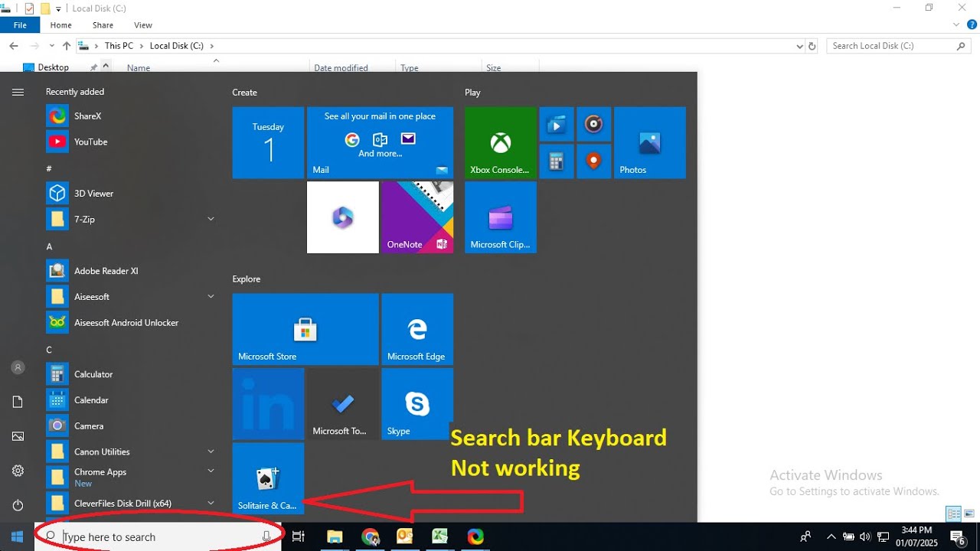The image size is (980, 551).
Task: Open Excel from the taskbar
Action: coord(440,536)
